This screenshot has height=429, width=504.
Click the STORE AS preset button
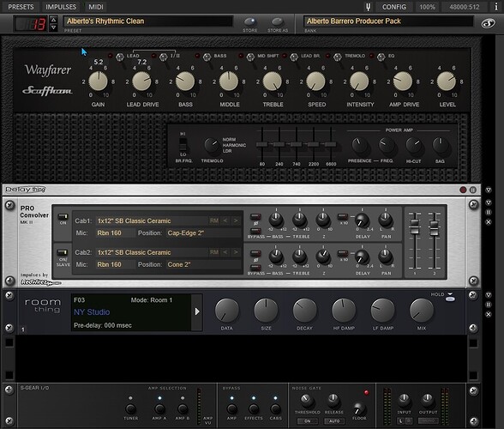tap(278, 22)
